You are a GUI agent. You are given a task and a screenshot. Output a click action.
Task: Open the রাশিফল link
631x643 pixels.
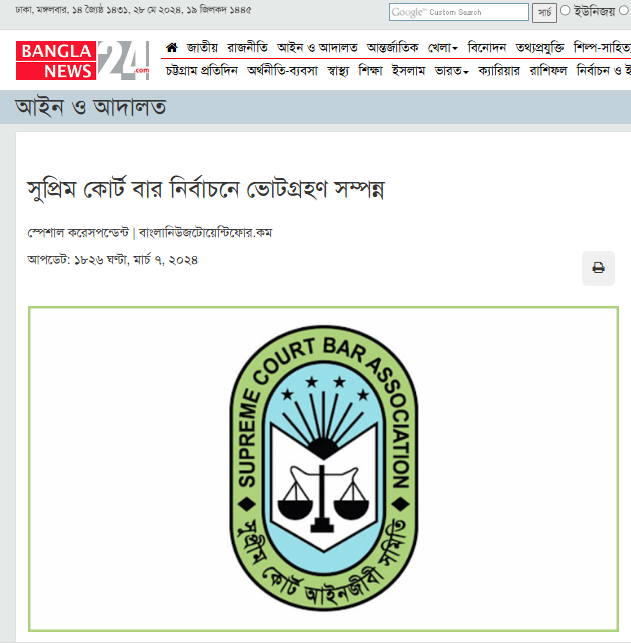point(548,71)
